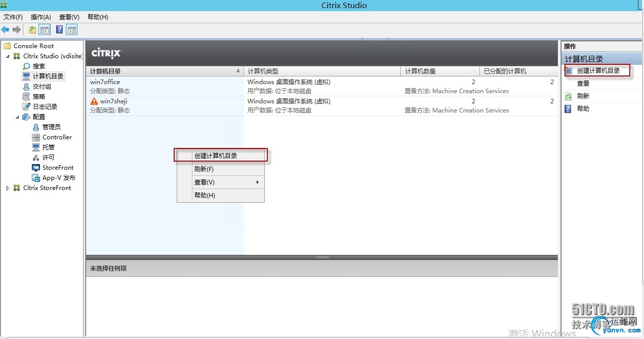Image resolution: width=644 pixels, height=339 pixels.
Task: Toggle the console tree pane toolbar icon
Action: [45, 30]
